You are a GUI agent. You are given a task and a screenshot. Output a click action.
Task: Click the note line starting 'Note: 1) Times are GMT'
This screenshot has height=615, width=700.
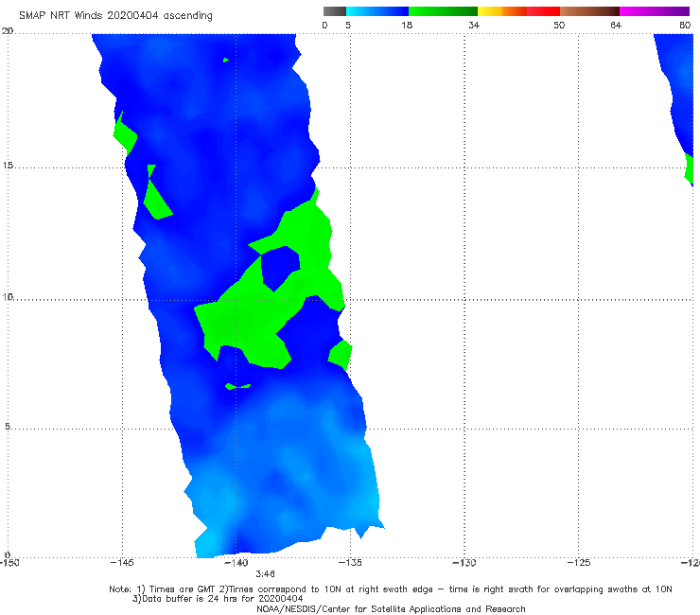pyautogui.click(x=390, y=589)
